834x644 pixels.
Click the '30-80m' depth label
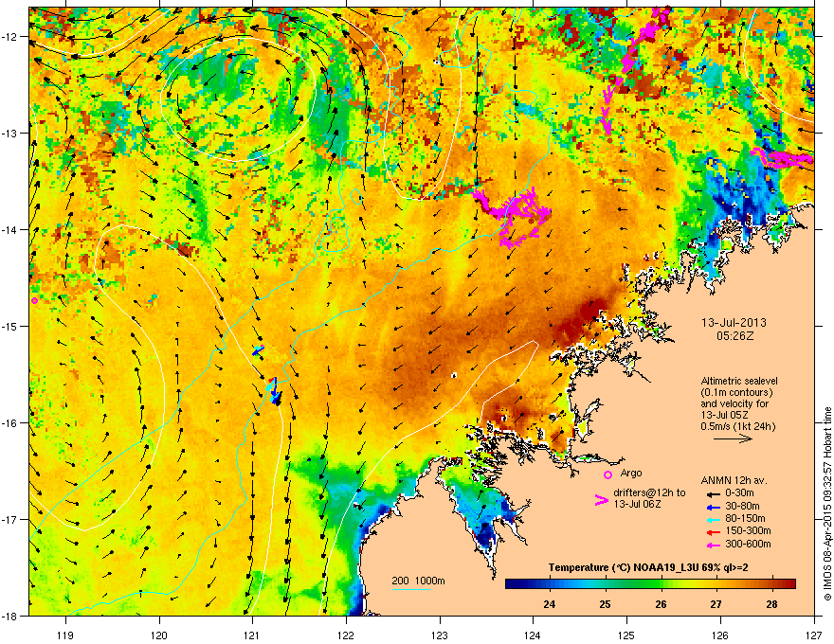click(x=742, y=507)
